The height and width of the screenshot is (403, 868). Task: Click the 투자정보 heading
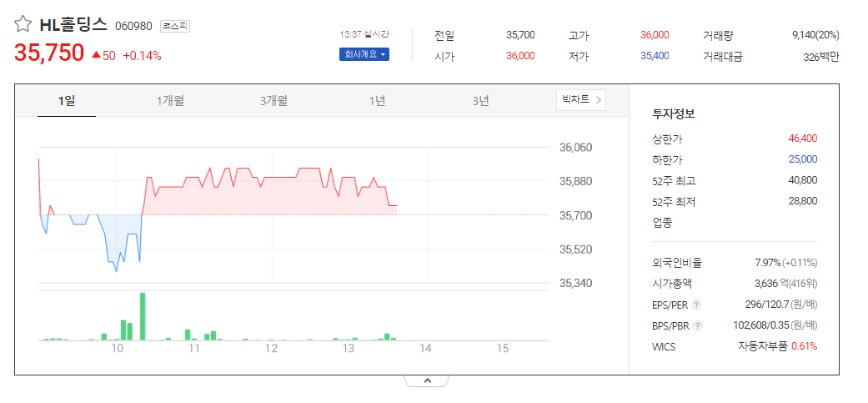675,114
